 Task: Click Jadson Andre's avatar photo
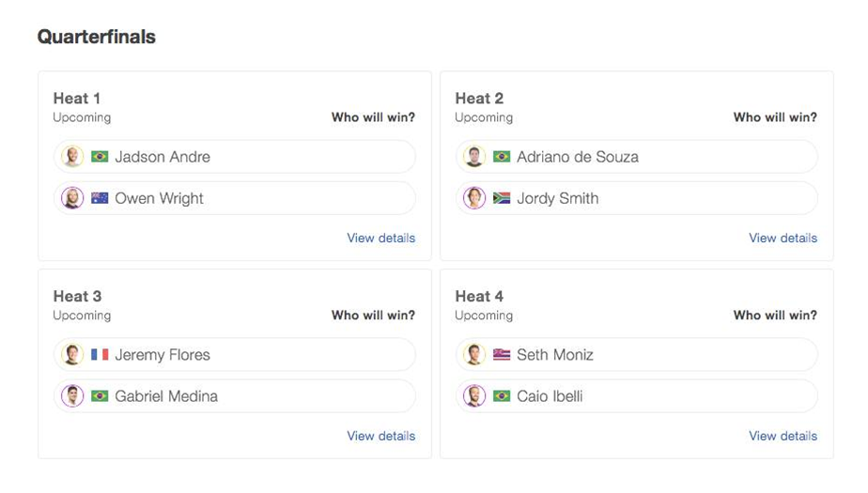tap(72, 157)
